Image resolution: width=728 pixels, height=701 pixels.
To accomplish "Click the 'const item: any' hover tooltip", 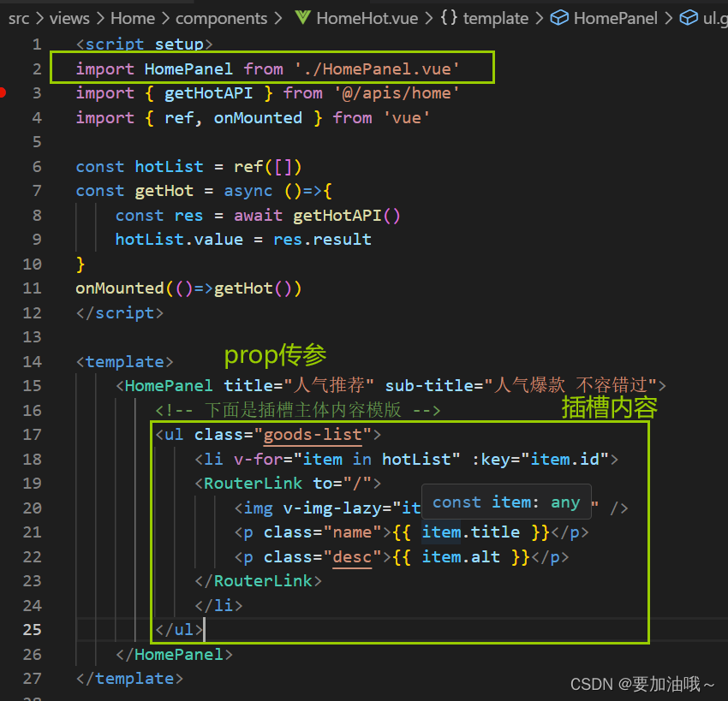I will click(x=506, y=502).
